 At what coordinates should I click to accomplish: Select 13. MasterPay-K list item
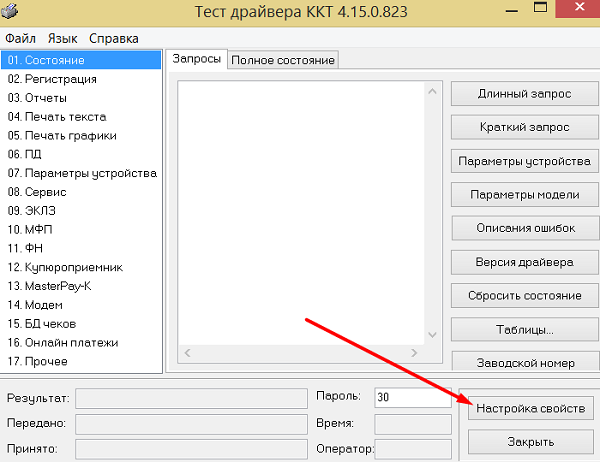pos(81,286)
